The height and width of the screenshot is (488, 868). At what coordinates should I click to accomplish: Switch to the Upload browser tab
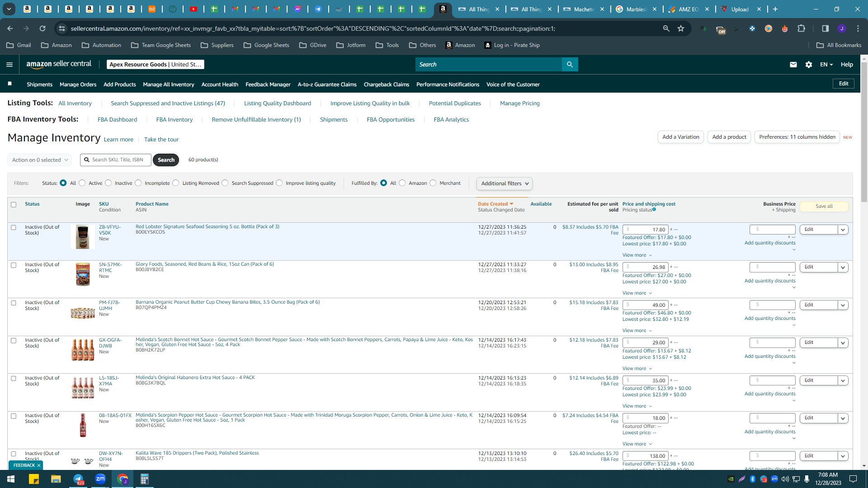pos(740,9)
